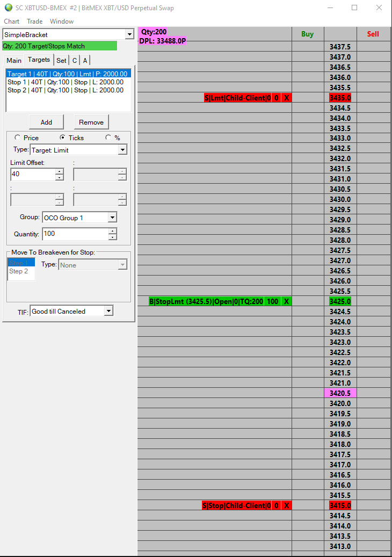
Task: Switch to the Set tab
Action: tap(61, 60)
